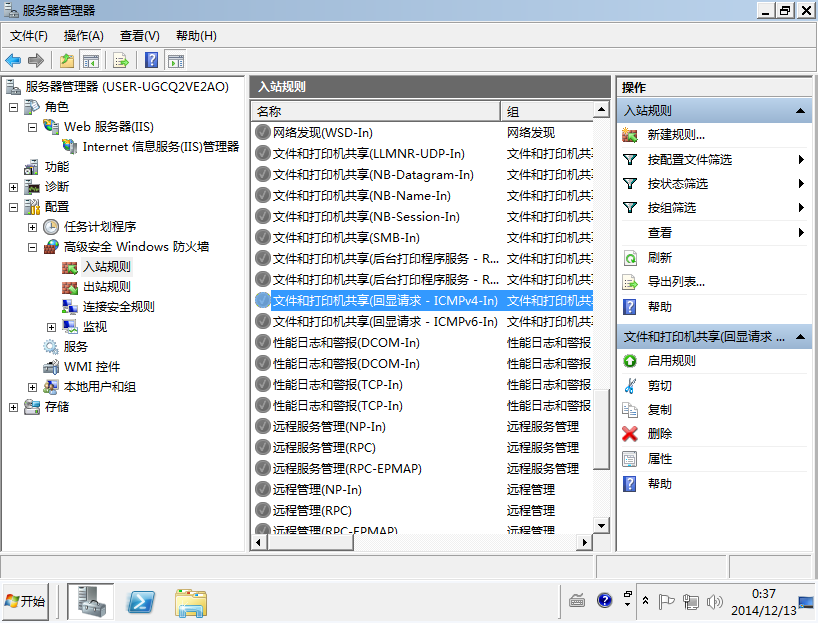This screenshot has height=623, width=818.
Task: Click the 属性 action link
Action: [x=659, y=459]
